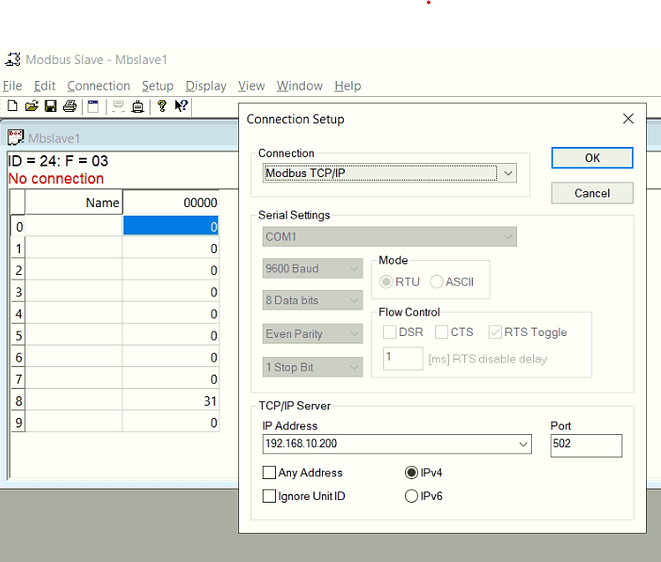Click the yellow question mark Help icon

point(162,106)
